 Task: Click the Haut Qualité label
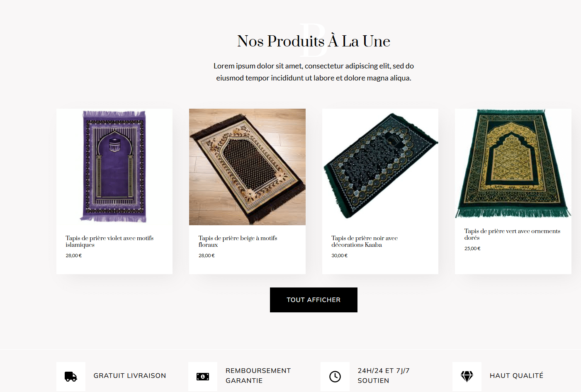(516, 376)
